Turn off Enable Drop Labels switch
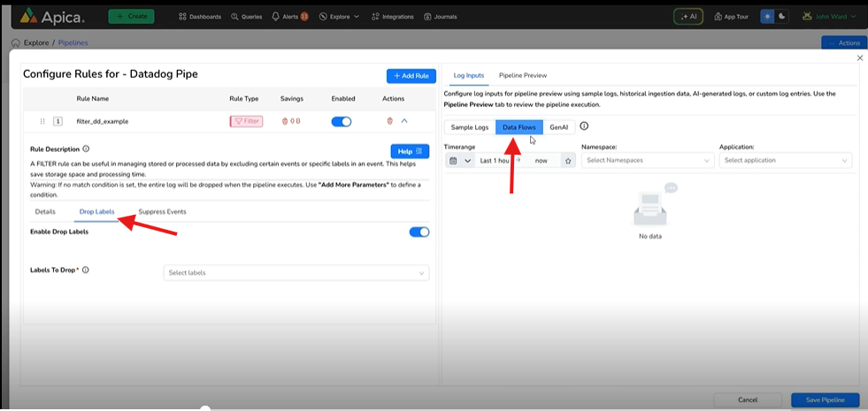The image size is (868, 411). 419,232
